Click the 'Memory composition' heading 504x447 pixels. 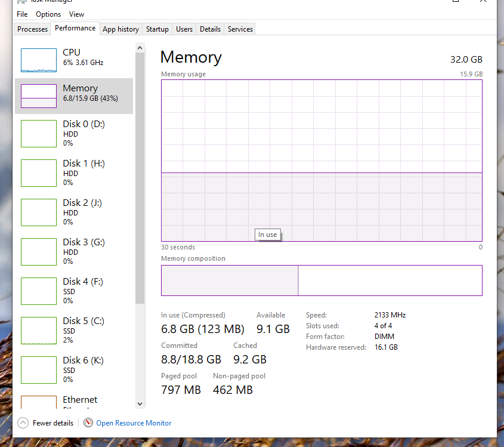(193, 258)
